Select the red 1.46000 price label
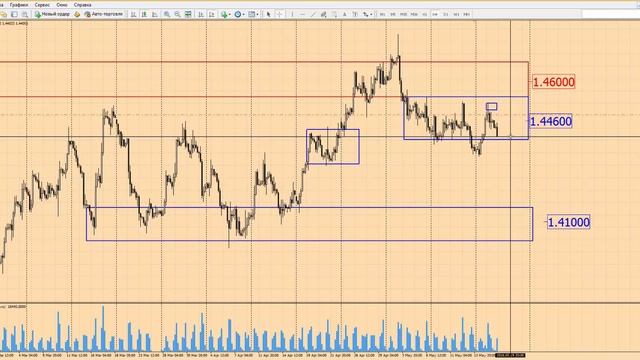The image size is (640, 360). [553, 82]
